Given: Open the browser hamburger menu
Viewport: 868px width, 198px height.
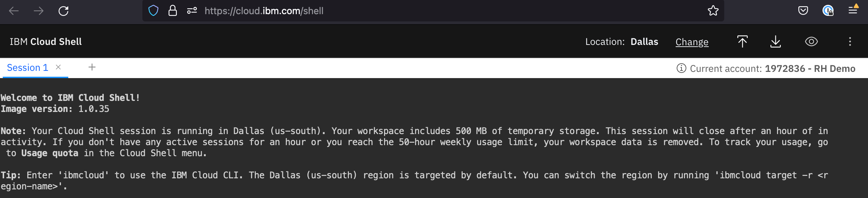Looking at the screenshot, I should [853, 11].
